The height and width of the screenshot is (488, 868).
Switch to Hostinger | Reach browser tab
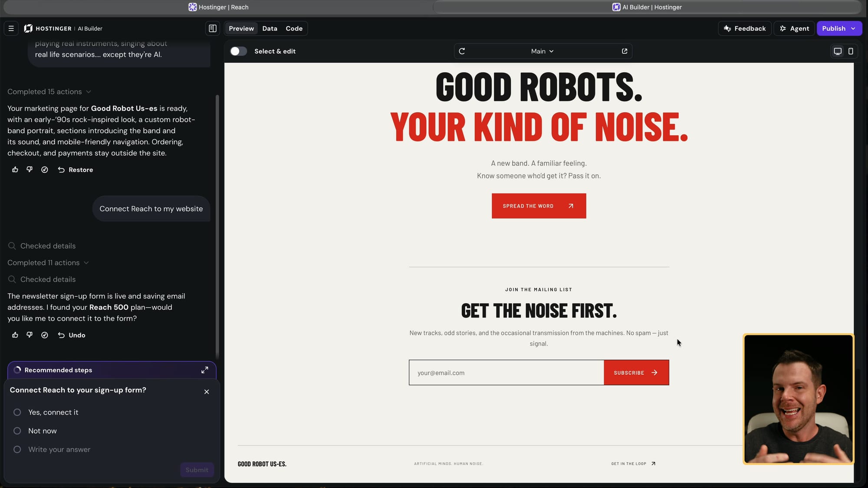pos(218,7)
